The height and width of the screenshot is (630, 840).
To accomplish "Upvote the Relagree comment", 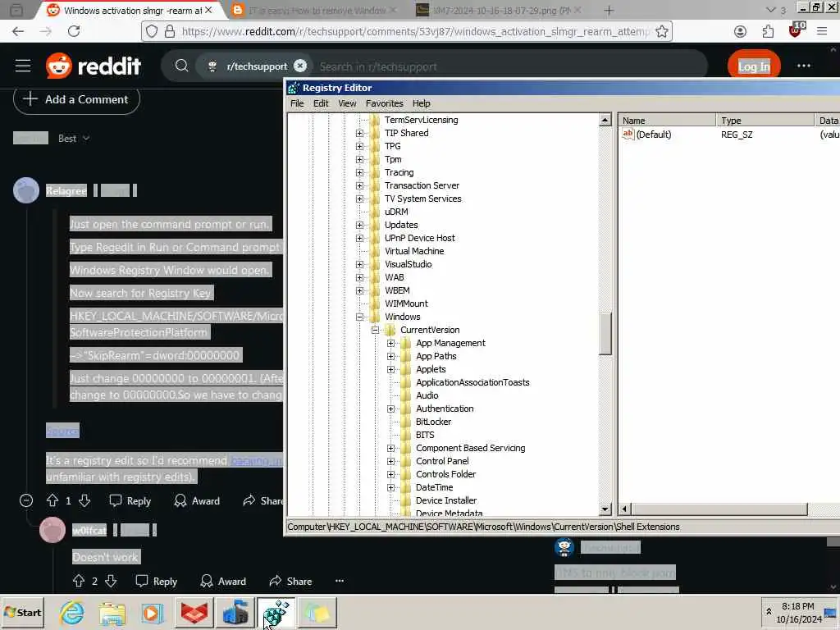I will coord(52,500).
